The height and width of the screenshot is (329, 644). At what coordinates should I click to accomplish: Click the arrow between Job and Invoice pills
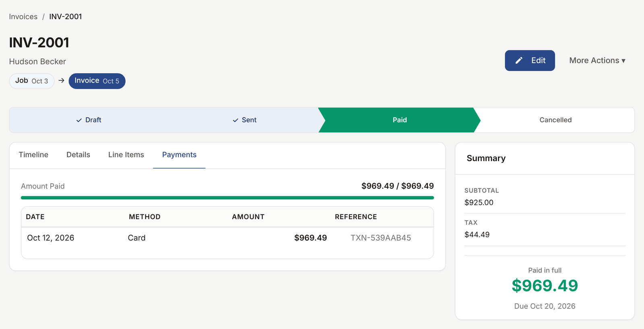(x=62, y=81)
